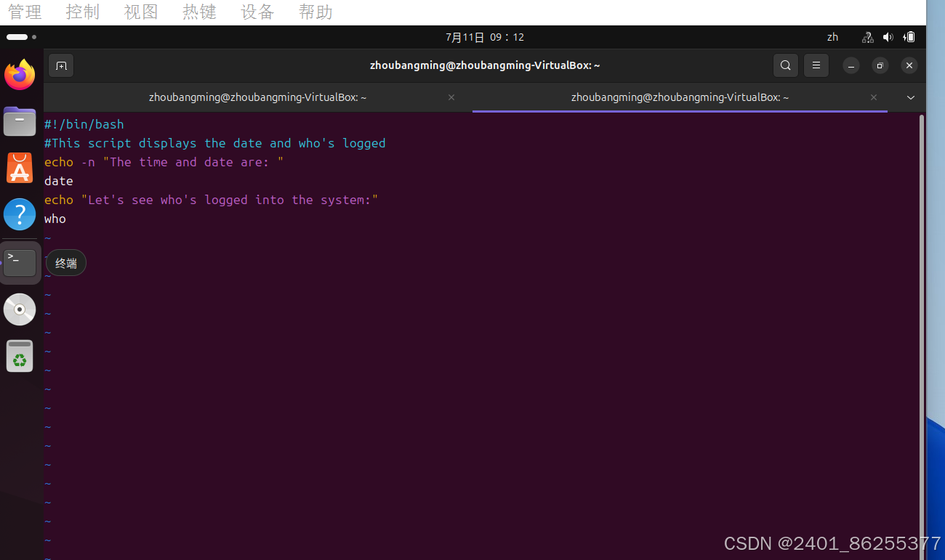Toggle the zh input method indicator
Image resolution: width=945 pixels, height=560 pixels.
[832, 37]
